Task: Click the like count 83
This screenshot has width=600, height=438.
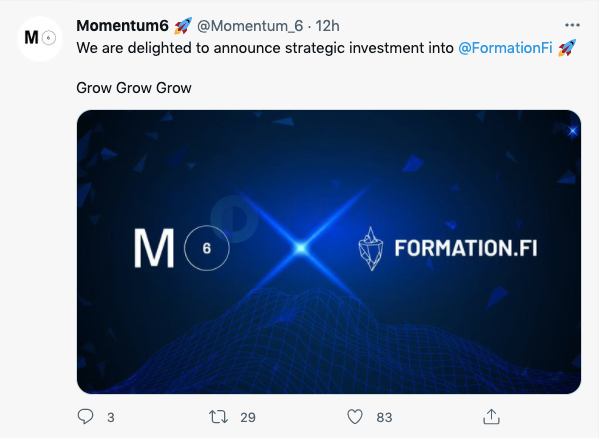Action: coord(384,417)
